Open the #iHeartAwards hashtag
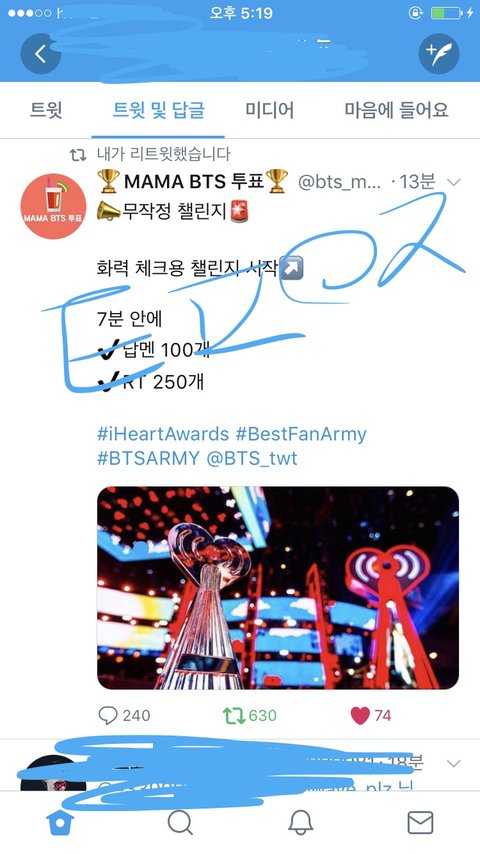Image resolution: width=480 pixels, height=854 pixels. pyautogui.click(x=163, y=434)
